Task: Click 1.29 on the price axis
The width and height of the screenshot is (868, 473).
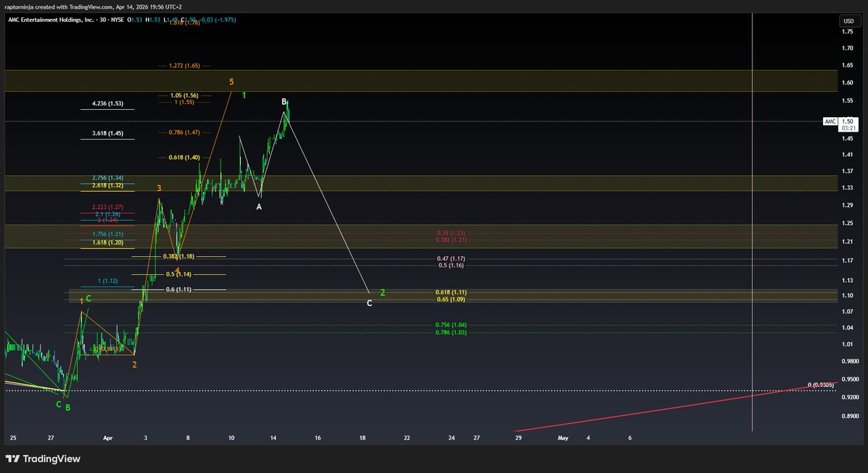Action: 847,205
